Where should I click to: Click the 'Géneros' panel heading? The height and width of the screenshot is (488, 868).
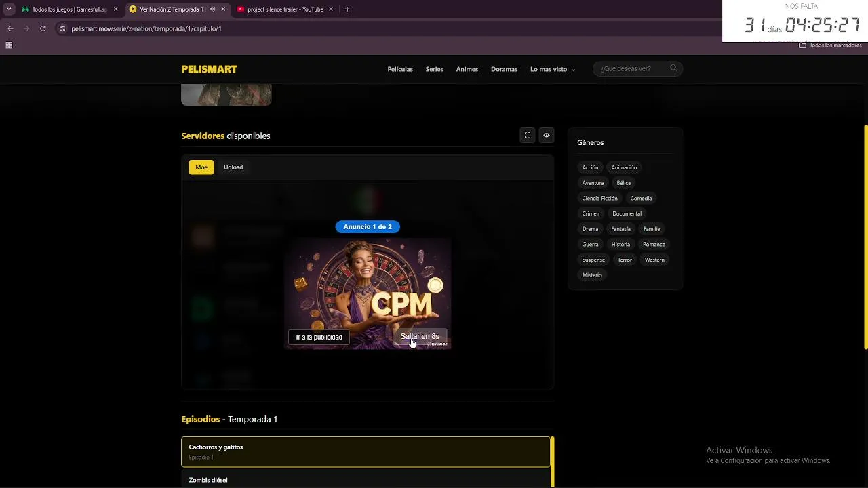pos(591,143)
